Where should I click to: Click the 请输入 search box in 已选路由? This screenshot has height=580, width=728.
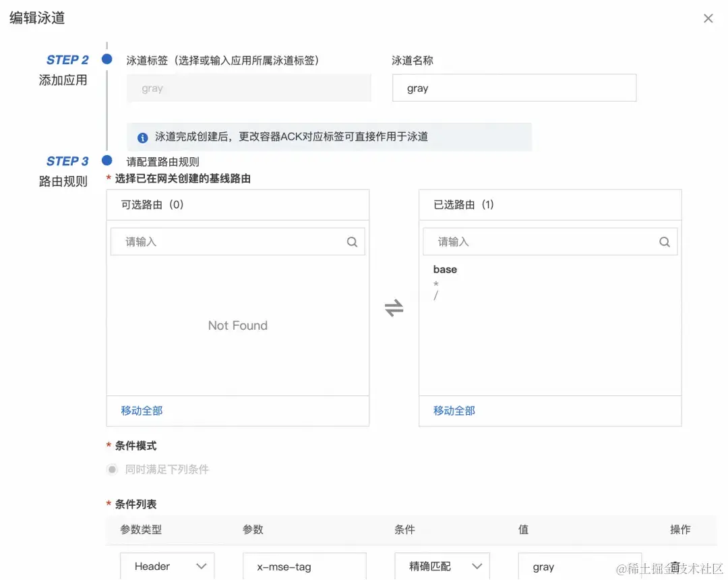[x=533, y=241]
